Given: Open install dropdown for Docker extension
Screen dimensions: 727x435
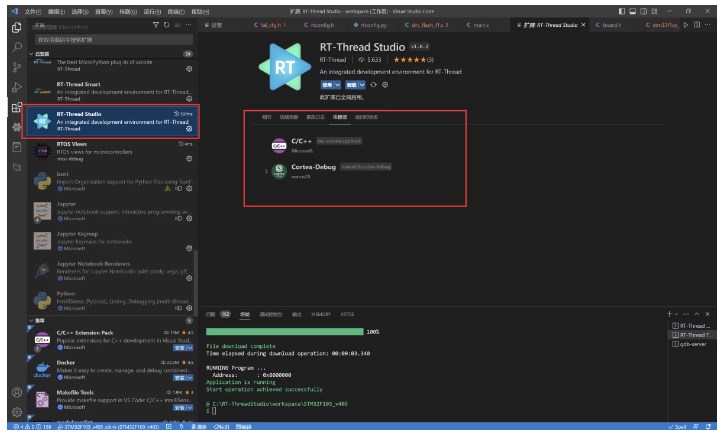Looking at the screenshot, I should [x=190, y=377].
